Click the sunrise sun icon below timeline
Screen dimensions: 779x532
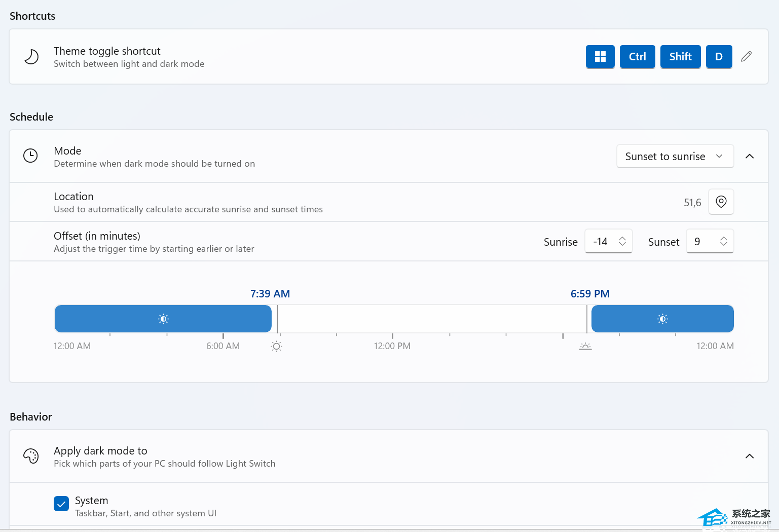pos(276,347)
